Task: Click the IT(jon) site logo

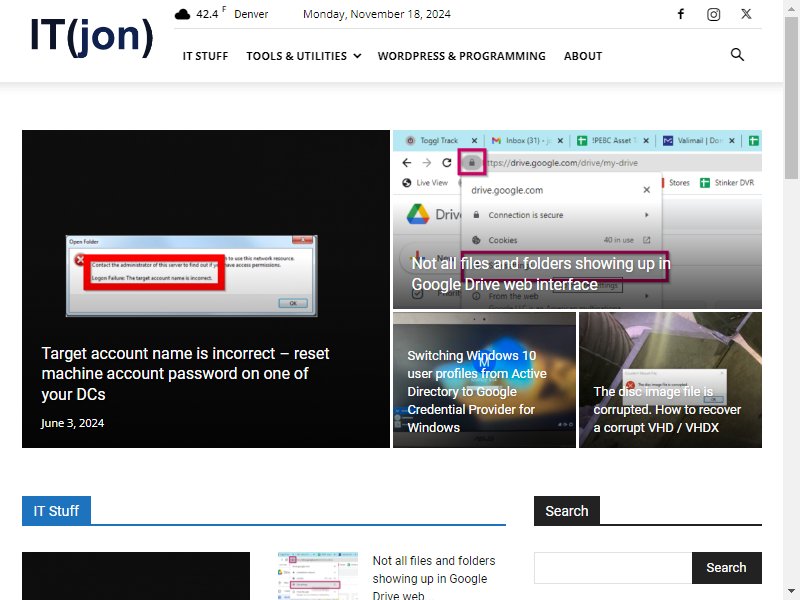Action: click(x=92, y=36)
